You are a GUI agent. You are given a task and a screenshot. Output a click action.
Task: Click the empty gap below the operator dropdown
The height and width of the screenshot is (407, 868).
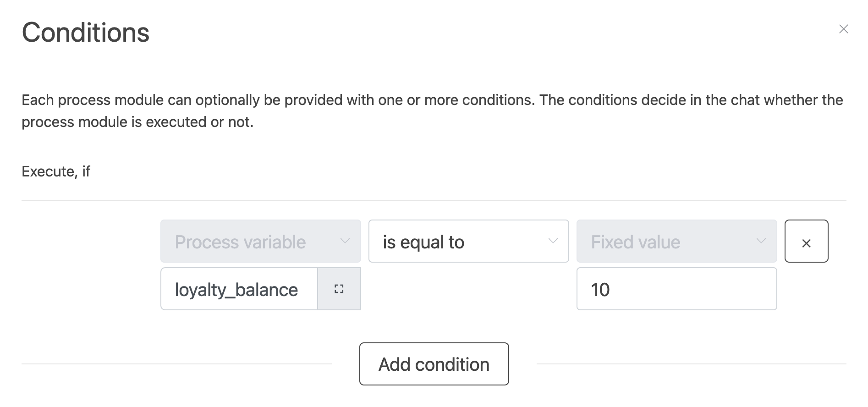click(x=468, y=289)
